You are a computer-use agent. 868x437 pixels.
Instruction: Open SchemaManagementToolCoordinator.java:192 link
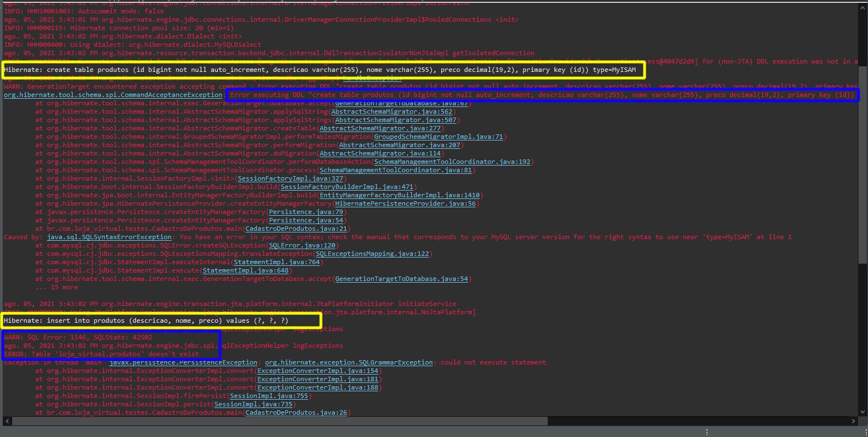[x=452, y=162]
